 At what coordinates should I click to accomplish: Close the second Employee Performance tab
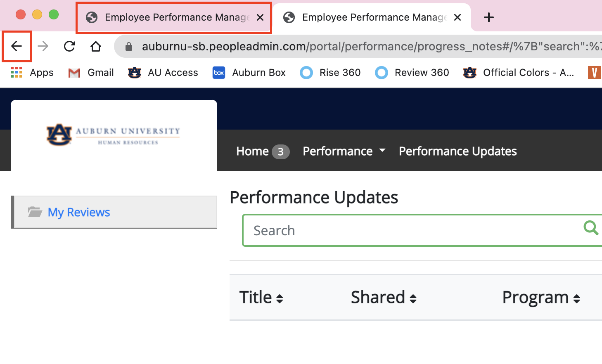(x=457, y=17)
